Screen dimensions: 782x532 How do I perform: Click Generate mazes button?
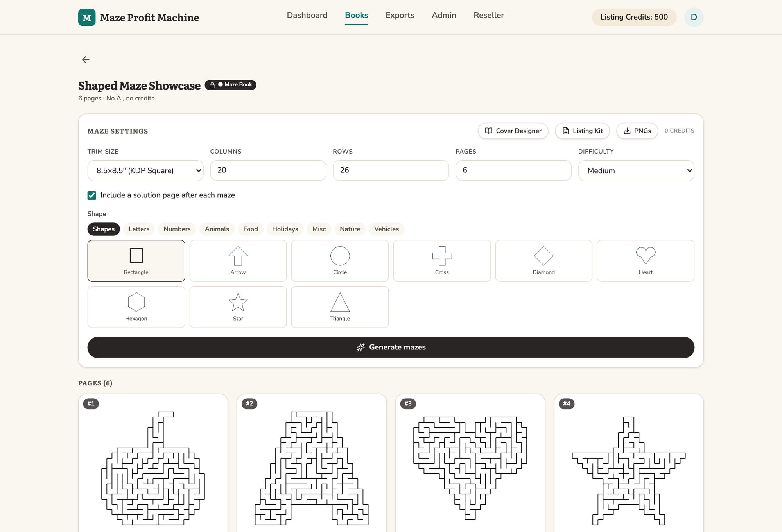(391, 347)
